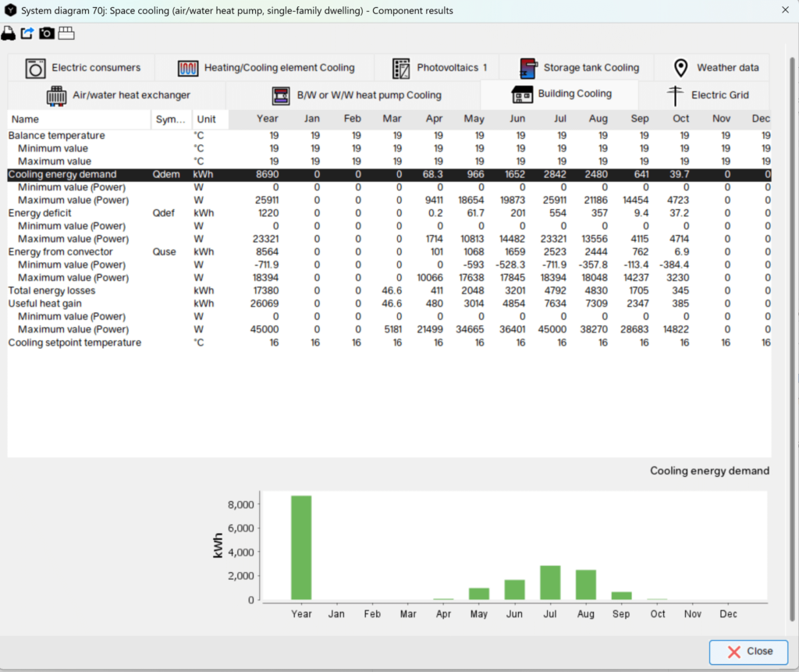Screen dimensions: 799x672
Task: Switch to the Electric consumers tab
Action: [82, 67]
